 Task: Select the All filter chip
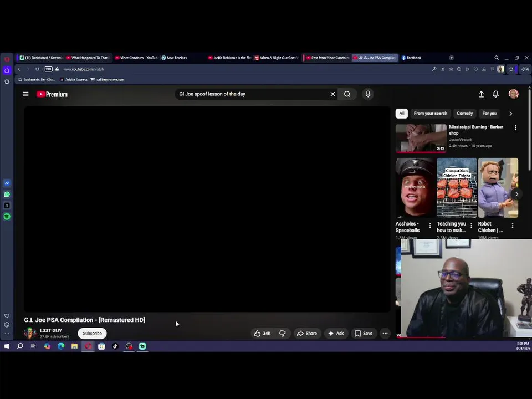[x=402, y=113]
